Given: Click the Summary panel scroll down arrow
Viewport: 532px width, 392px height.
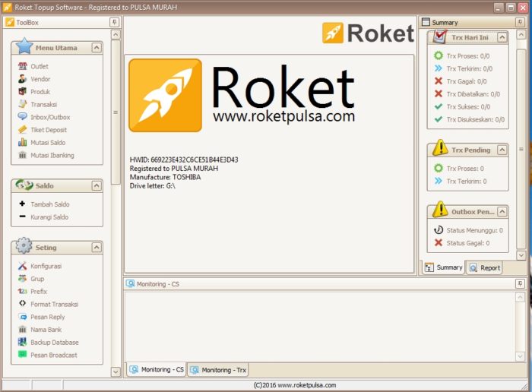Looking at the screenshot, I should (x=521, y=255).
